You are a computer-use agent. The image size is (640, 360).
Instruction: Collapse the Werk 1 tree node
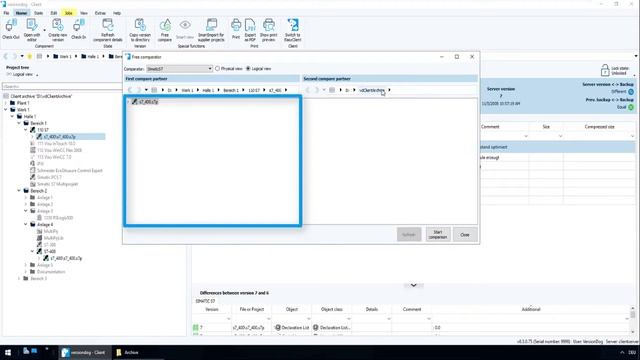pyautogui.click(x=6, y=110)
